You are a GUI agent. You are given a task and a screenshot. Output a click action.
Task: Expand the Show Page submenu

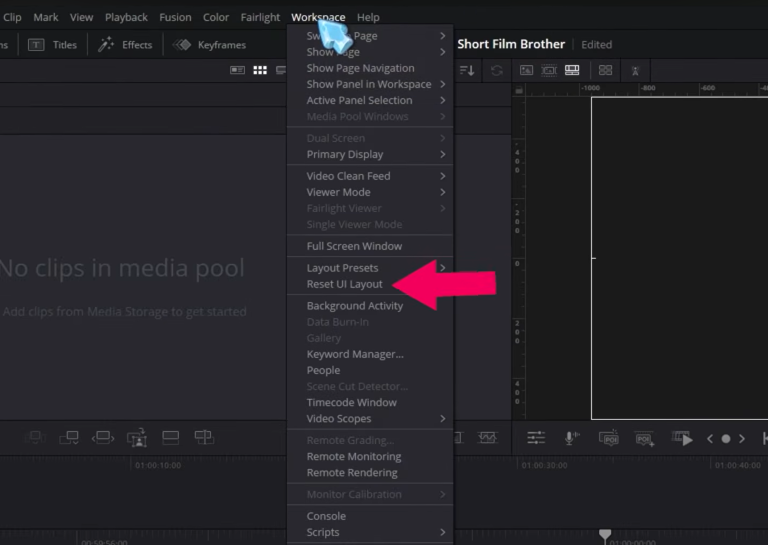[370, 52]
